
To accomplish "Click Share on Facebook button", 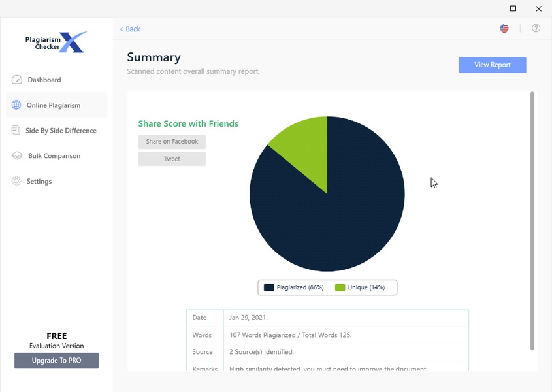I will 172,142.
